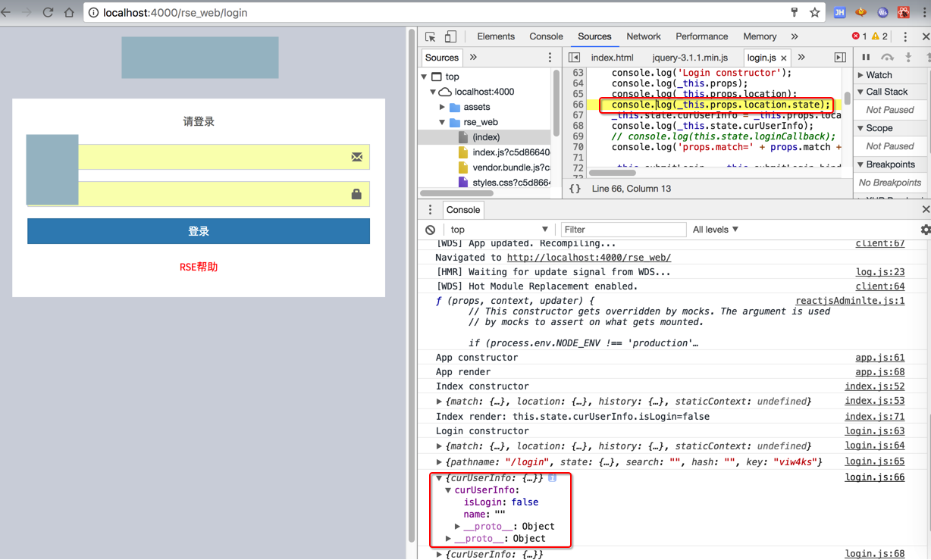931x560 pixels.
Task: Click the console Filter input field
Action: coord(622,230)
